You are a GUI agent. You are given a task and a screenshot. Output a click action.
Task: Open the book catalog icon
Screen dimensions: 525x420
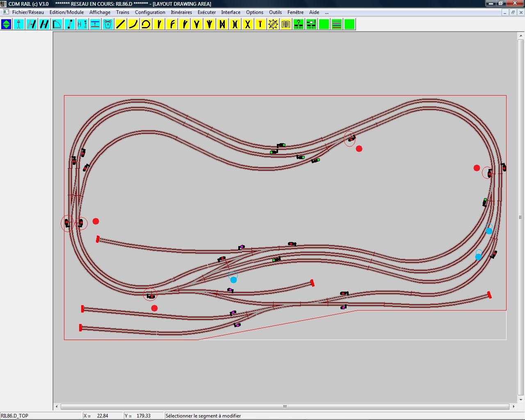[286, 25]
